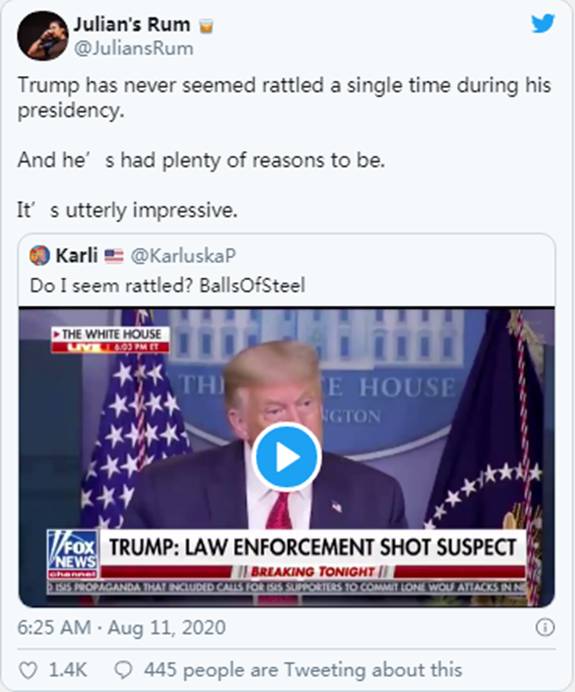
Task: Click the 'Trump has never seemed rattled' text
Action: (284, 97)
